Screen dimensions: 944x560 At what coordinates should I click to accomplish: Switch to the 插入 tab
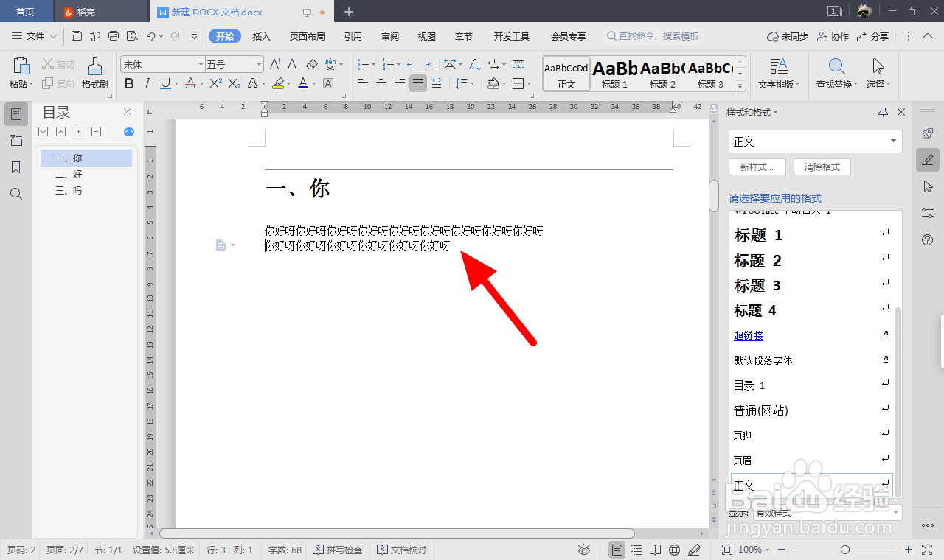tap(262, 36)
